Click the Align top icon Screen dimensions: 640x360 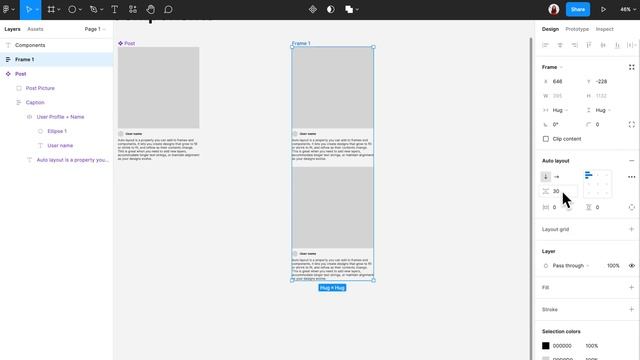click(589, 45)
